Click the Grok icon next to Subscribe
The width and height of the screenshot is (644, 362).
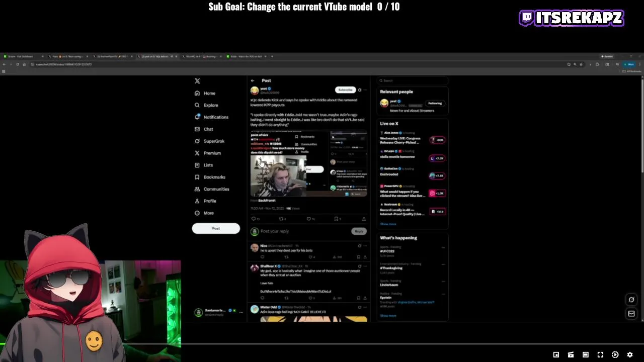pyautogui.click(x=359, y=90)
